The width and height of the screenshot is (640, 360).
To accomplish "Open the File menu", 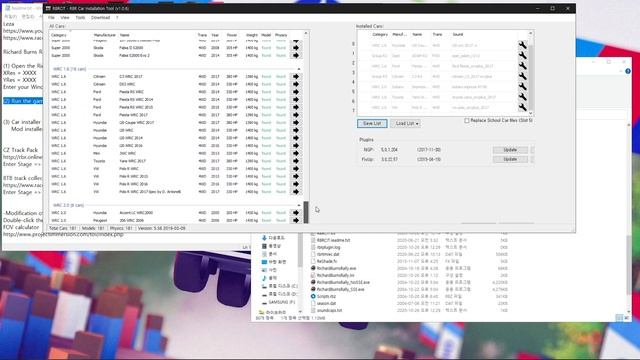I will pyautogui.click(x=51, y=18).
